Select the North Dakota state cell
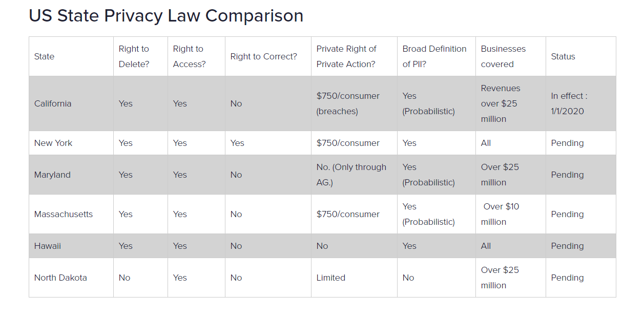644x318 pixels. [x=60, y=278]
